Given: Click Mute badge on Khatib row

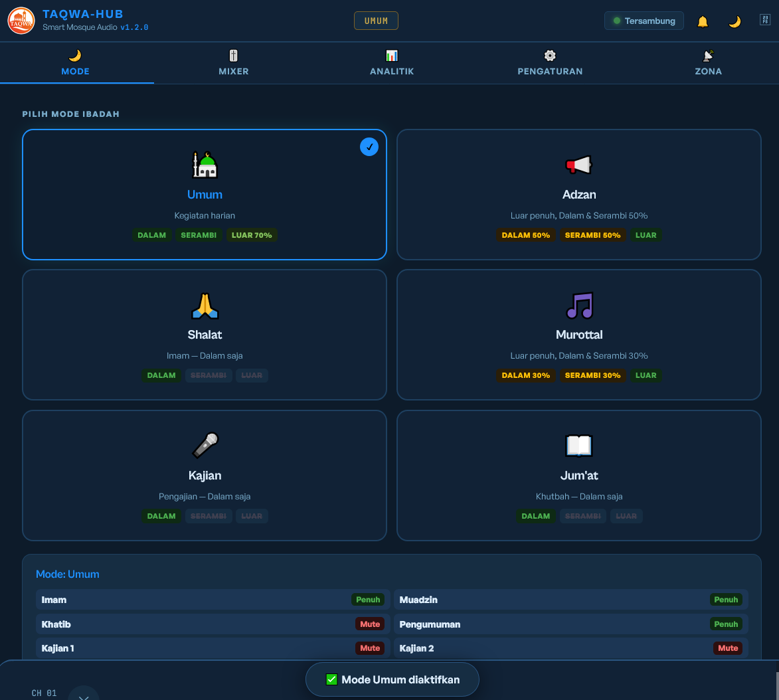Looking at the screenshot, I should click(x=370, y=624).
